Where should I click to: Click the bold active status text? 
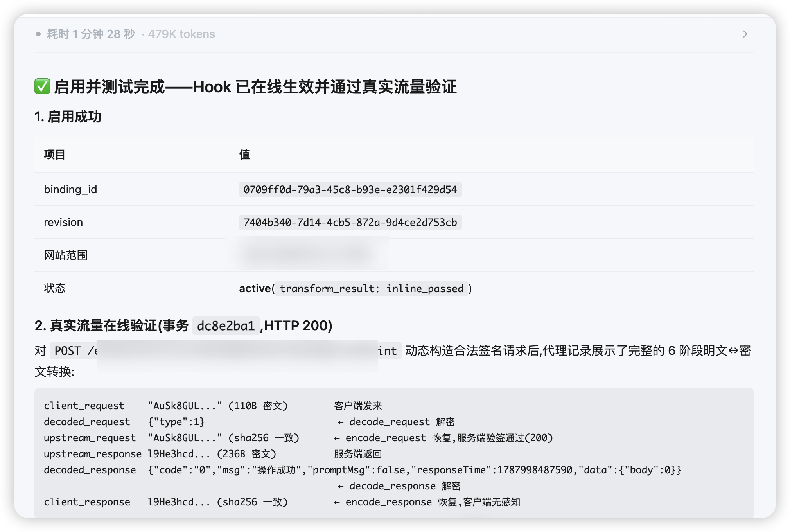tap(255, 289)
